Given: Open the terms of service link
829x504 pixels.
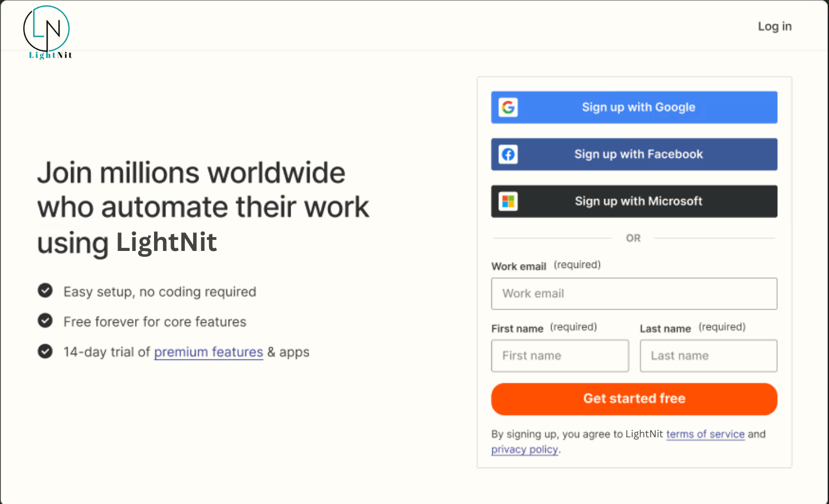Looking at the screenshot, I should (705, 434).
